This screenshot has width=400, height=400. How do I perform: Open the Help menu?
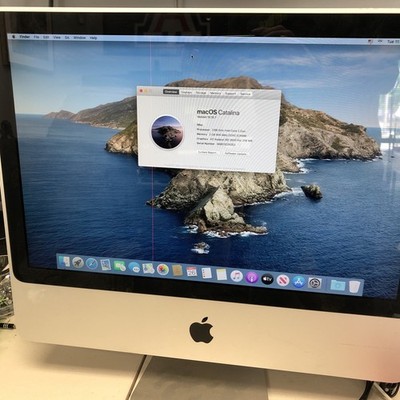coord(93,38)
